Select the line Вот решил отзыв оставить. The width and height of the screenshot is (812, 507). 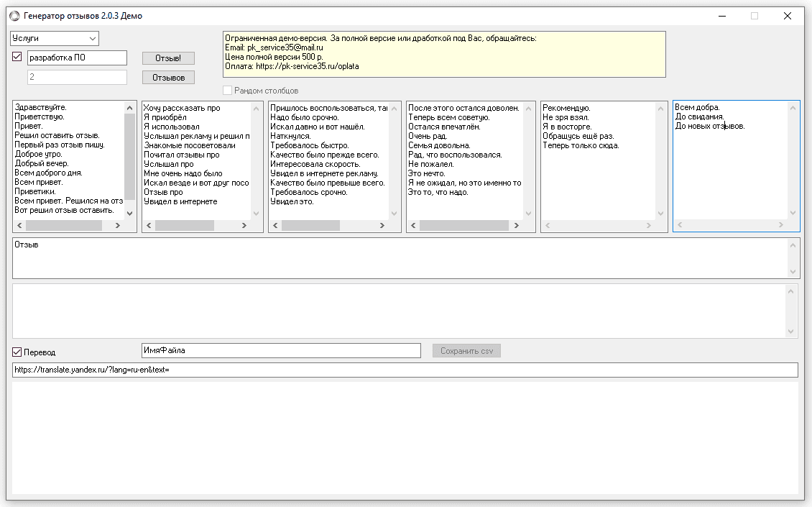(64, 210)
